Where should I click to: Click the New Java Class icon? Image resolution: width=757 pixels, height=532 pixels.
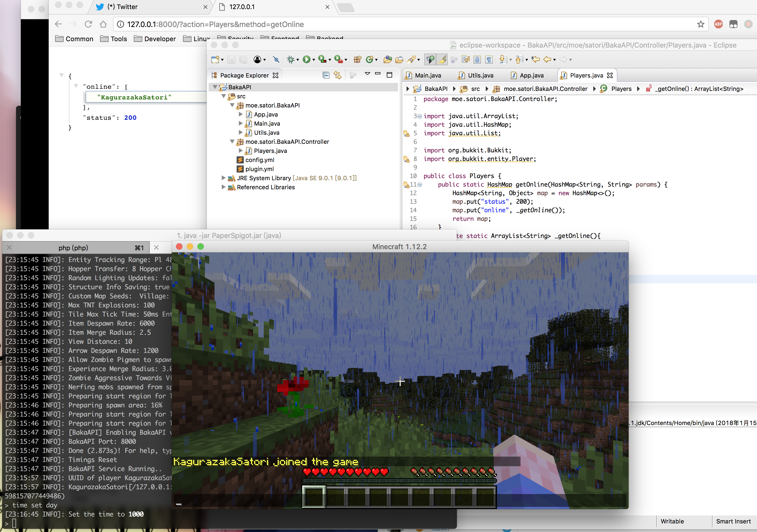coord(369,60)
